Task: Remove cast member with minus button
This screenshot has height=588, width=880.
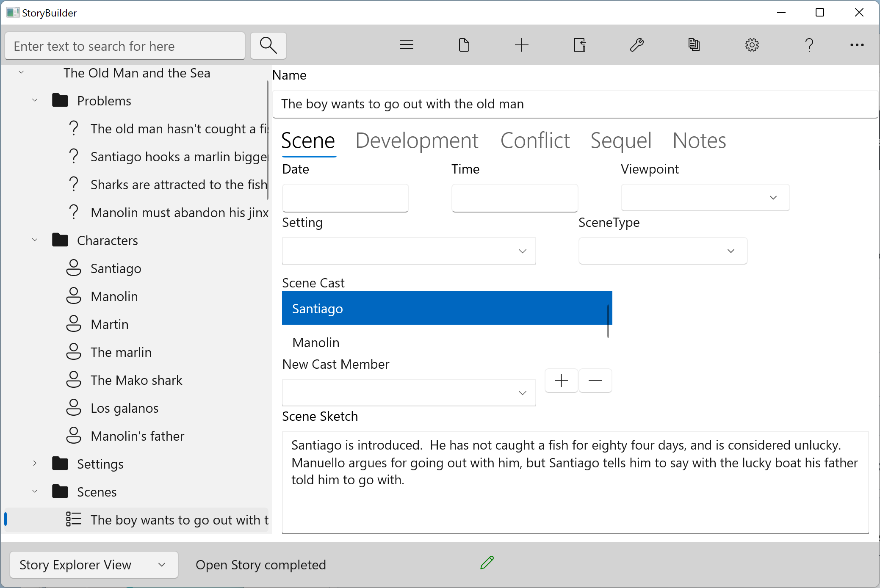Action: coord(595,381)
